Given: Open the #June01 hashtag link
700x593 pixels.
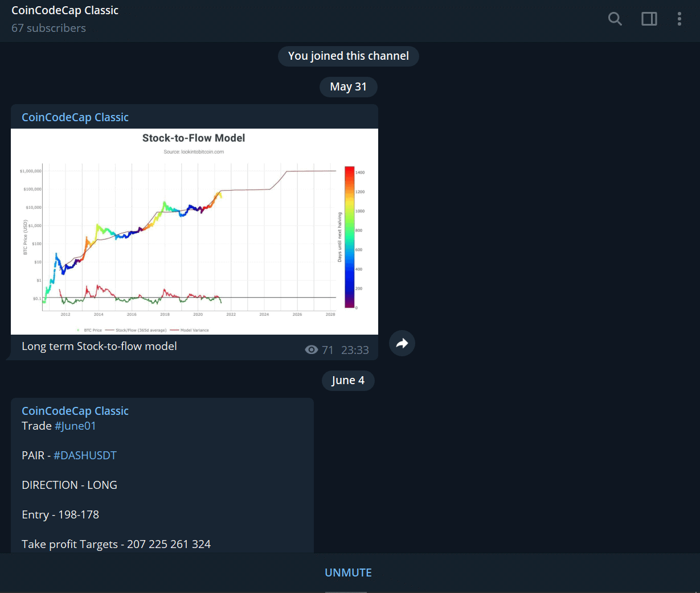Looking at the screenshot, I should tap(75, 425).
